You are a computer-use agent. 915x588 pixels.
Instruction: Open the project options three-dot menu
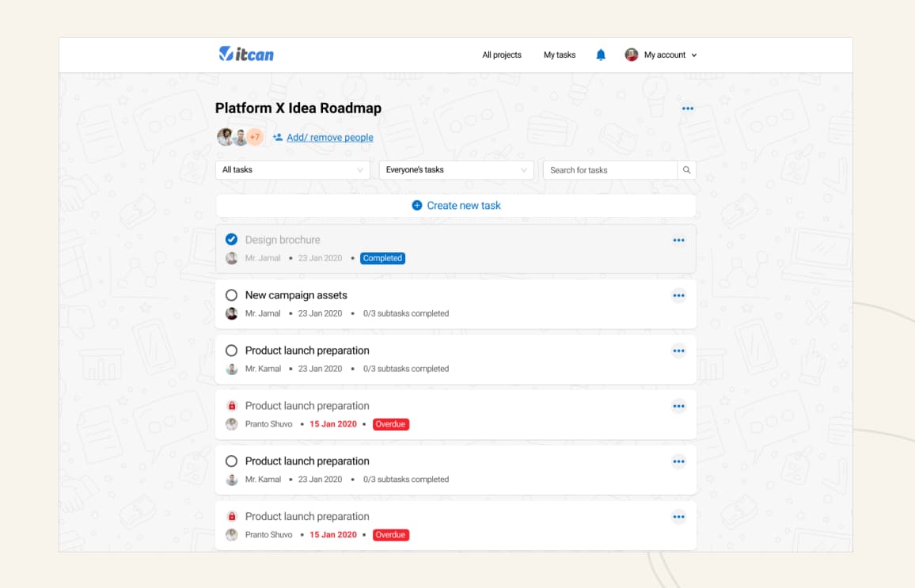pyautogui.click(x=687, y=108)
